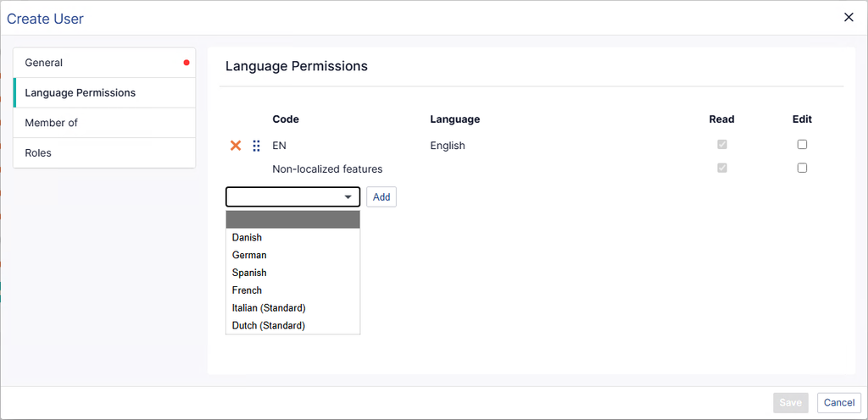The width and height of the screenshot is (868, 420).
Task: Choose German from the language list
Action: (292, 255)
